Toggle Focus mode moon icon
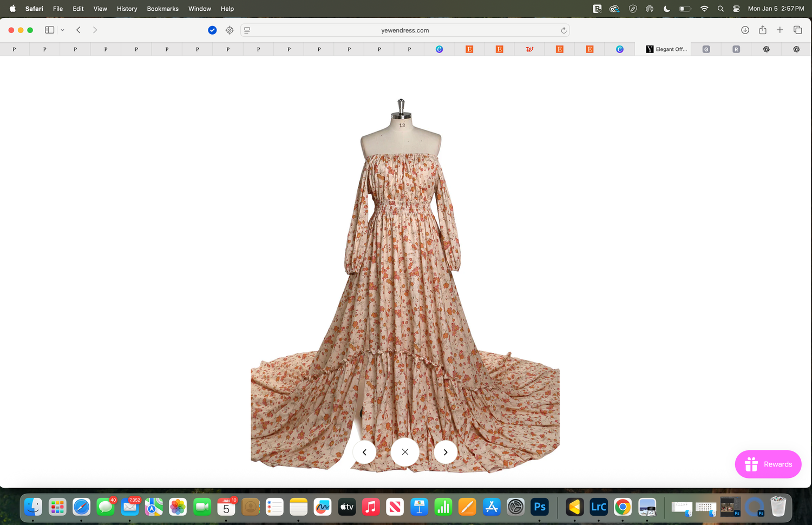812x525 pixels. [667, 9]
